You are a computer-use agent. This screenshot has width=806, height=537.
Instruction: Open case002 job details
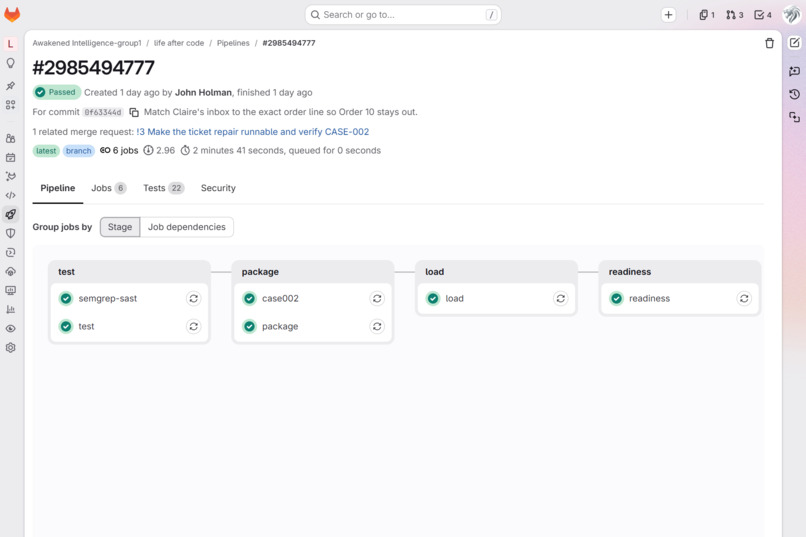pyautogui.click(x=280, y=299)
